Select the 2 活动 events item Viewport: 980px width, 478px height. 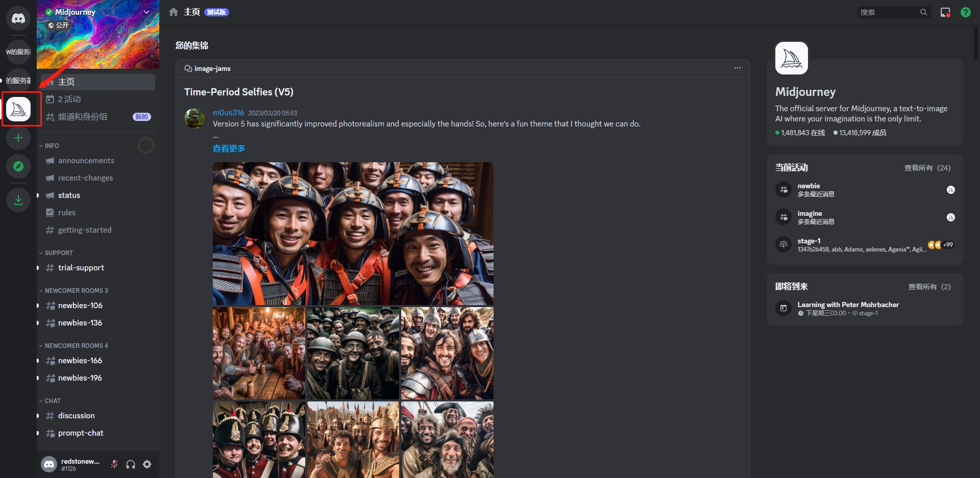click(69, 99)
